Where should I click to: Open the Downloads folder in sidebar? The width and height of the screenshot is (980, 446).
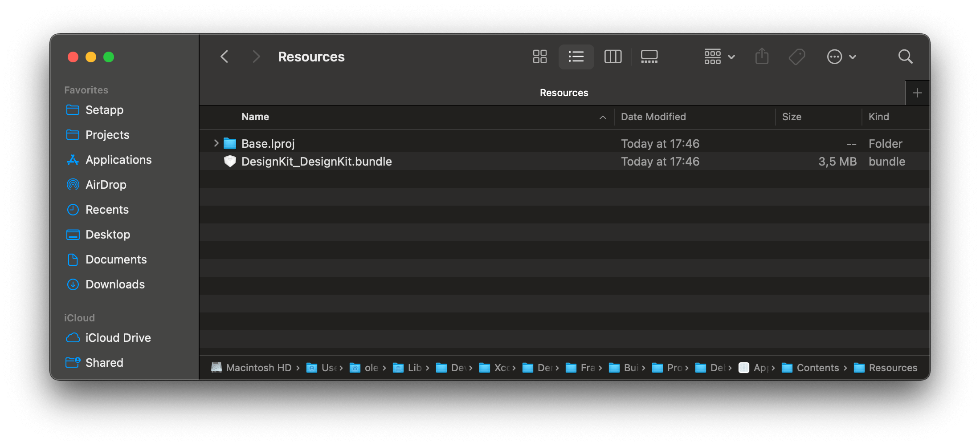click(115, 284)
